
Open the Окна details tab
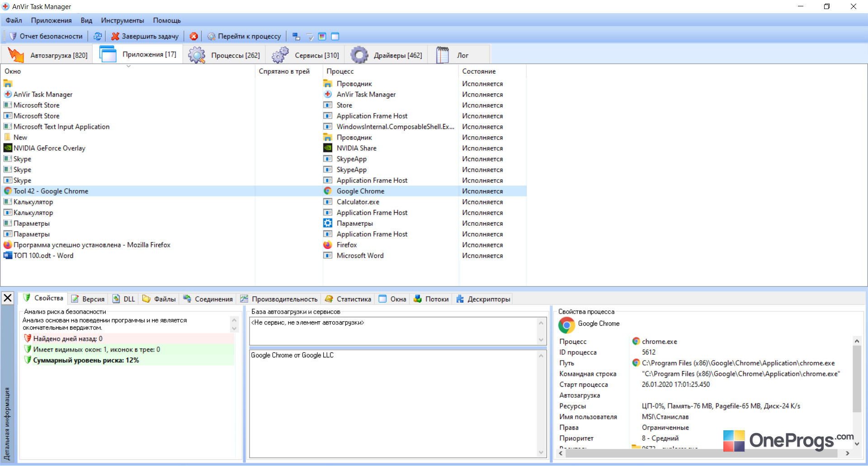392,299
